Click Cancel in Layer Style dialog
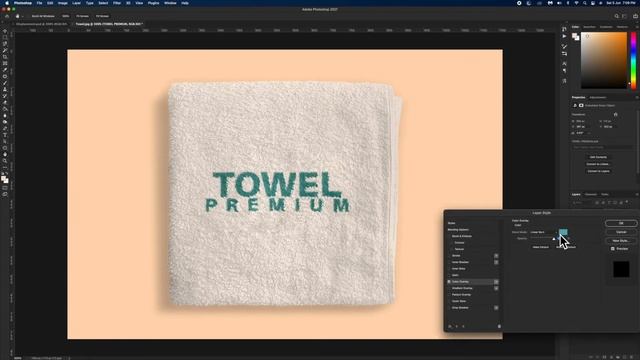640x360 pixels. [x=621, y=232]
